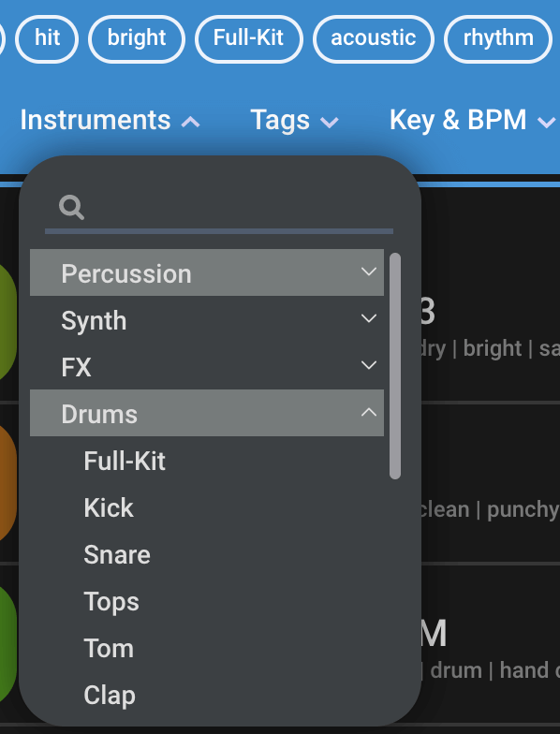Choose Snare from the Drums list

click(x=117, y=554)
